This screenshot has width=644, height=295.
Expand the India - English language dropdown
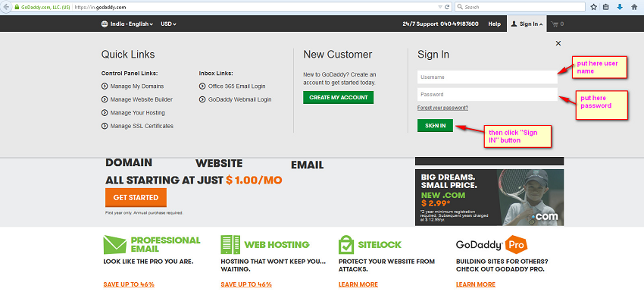131,24
